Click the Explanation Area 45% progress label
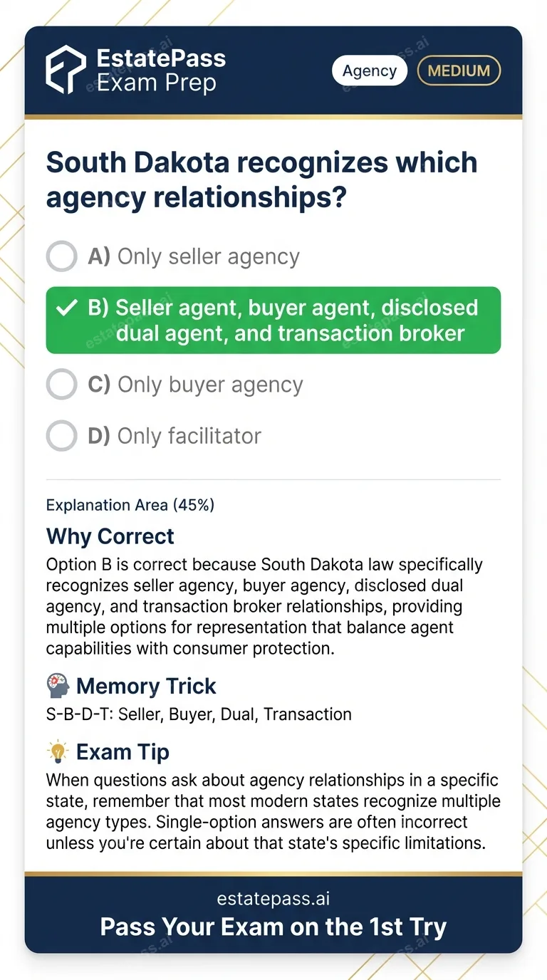 [128, 504]
